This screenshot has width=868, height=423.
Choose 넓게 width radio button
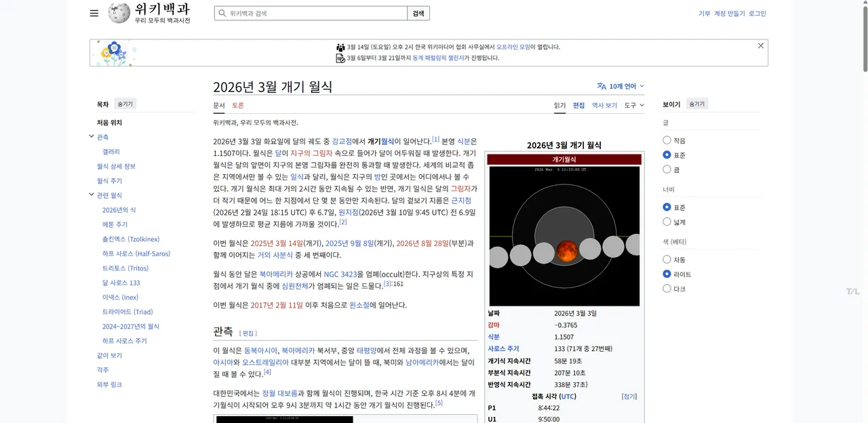pos(667,222)
